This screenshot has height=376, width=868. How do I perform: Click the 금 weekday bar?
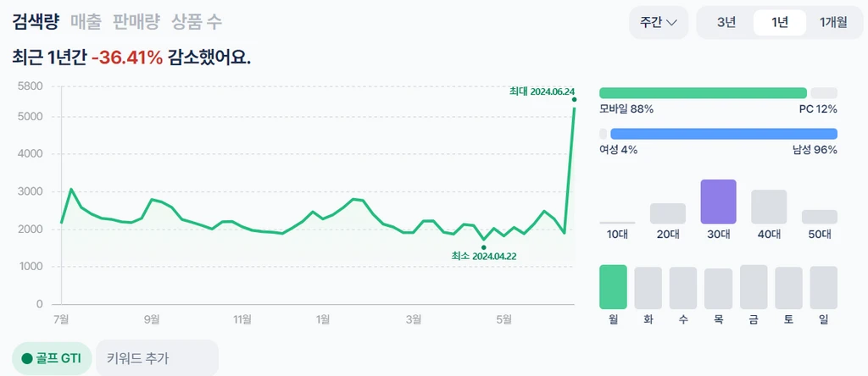pyautogui.click(x=754, y=287)
